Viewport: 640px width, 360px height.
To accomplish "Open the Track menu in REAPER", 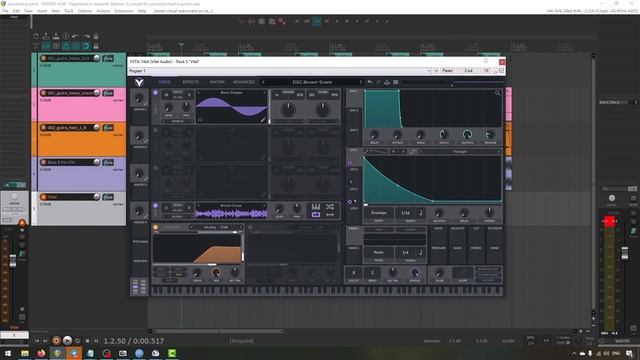I will click(x=69, y=11).
